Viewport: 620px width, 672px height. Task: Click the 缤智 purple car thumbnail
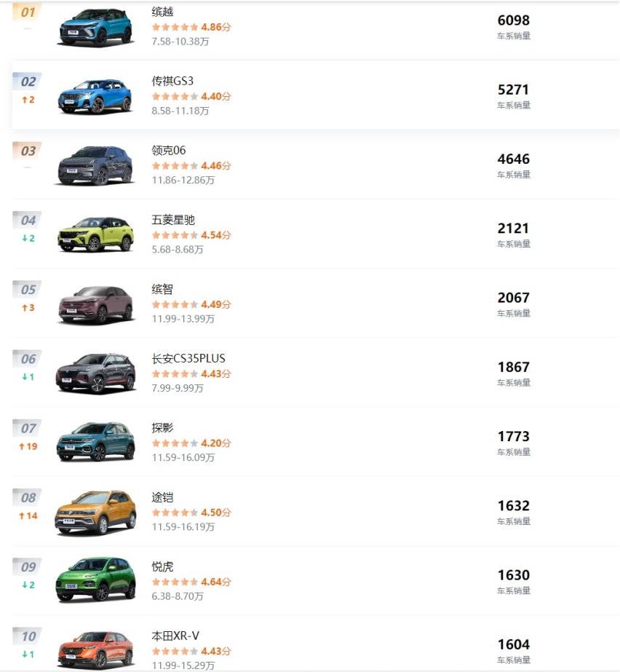coord(96,305)
